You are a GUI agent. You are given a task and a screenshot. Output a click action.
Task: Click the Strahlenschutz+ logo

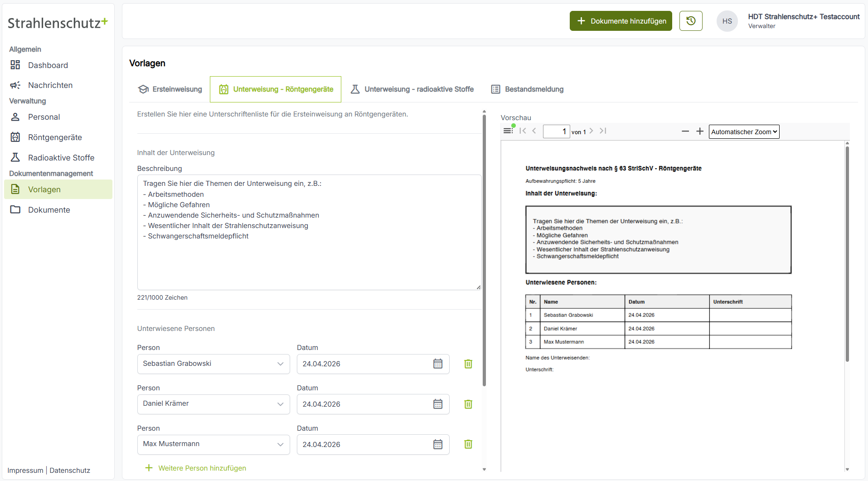[x=58, y=23]
